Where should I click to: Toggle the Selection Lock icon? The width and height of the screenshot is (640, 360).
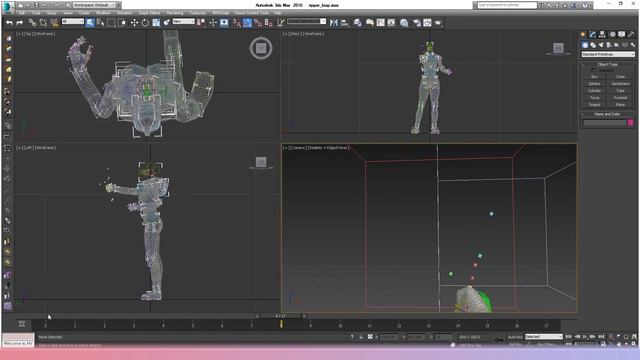pos(361,337)
